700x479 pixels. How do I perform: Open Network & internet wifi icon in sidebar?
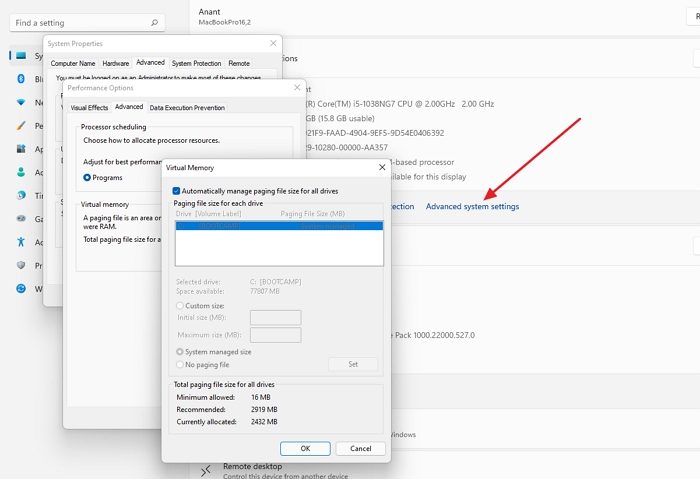click(21, 102)
